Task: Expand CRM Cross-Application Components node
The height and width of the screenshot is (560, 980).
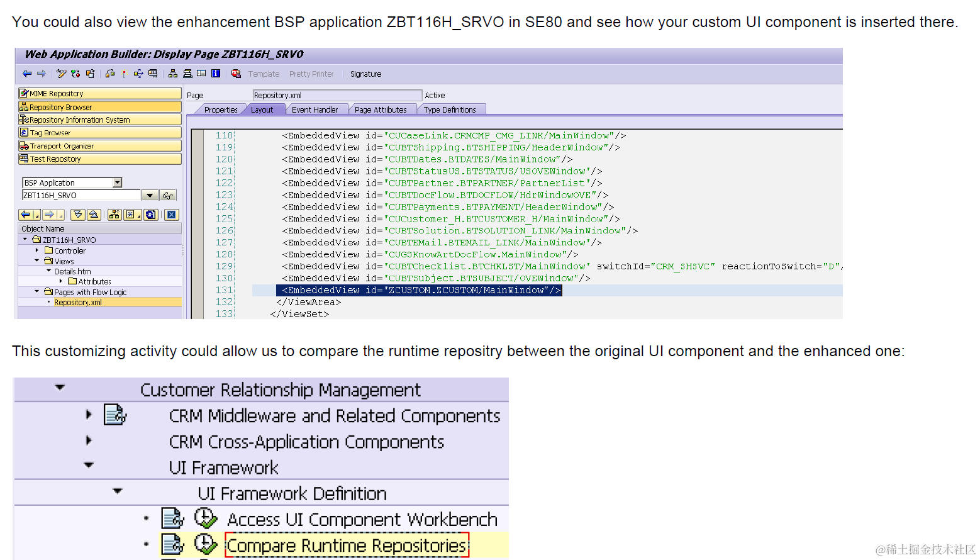Action: [x=89, y=440]
